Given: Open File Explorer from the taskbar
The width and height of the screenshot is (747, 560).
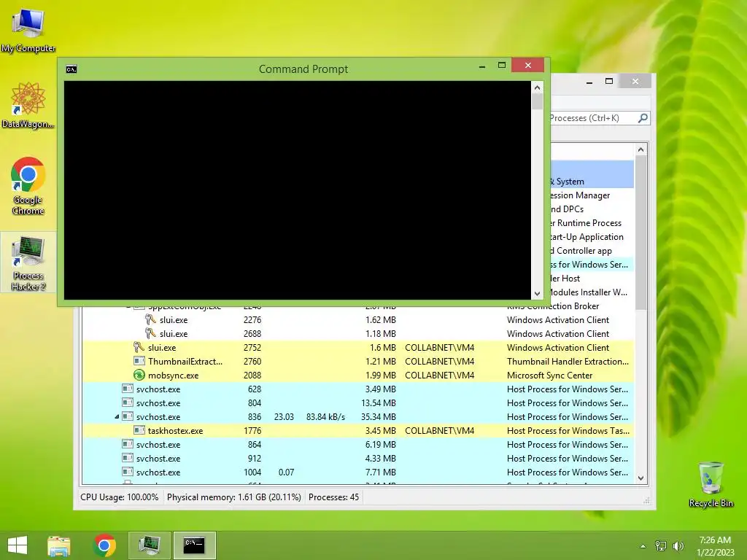Looking at the screenshot, I should point(59,545).
